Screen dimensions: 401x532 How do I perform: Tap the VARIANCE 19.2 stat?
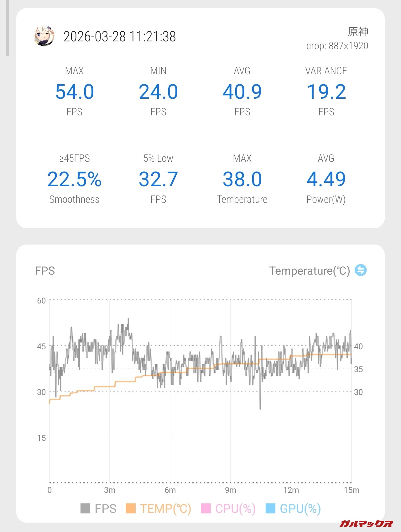[x=326, y=92]
